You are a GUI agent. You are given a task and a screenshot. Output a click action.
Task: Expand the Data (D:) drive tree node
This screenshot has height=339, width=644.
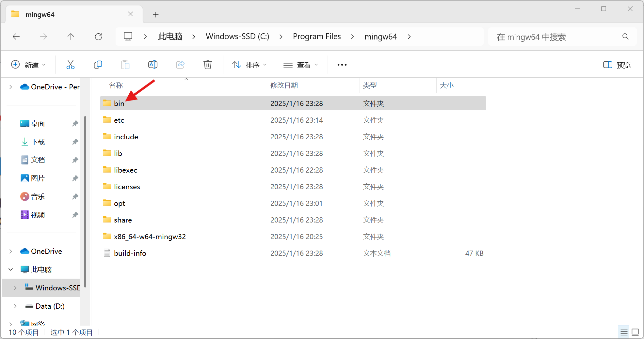[15, 306]
